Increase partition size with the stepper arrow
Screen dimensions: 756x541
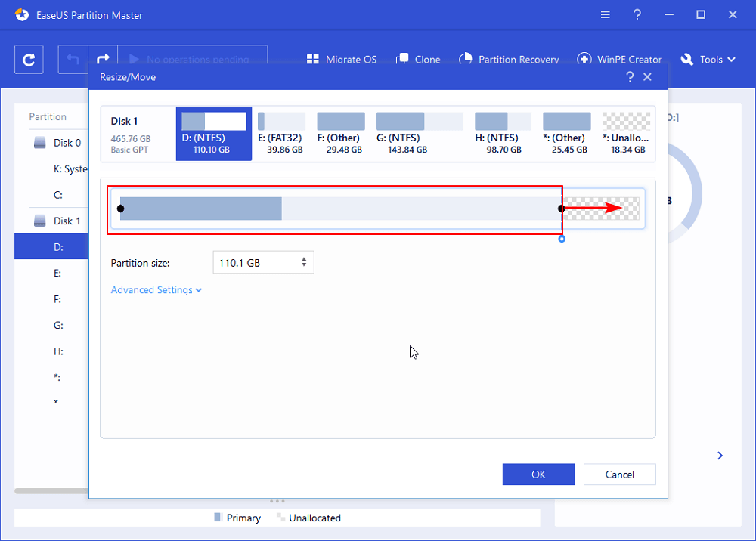(x=304, y=258)
